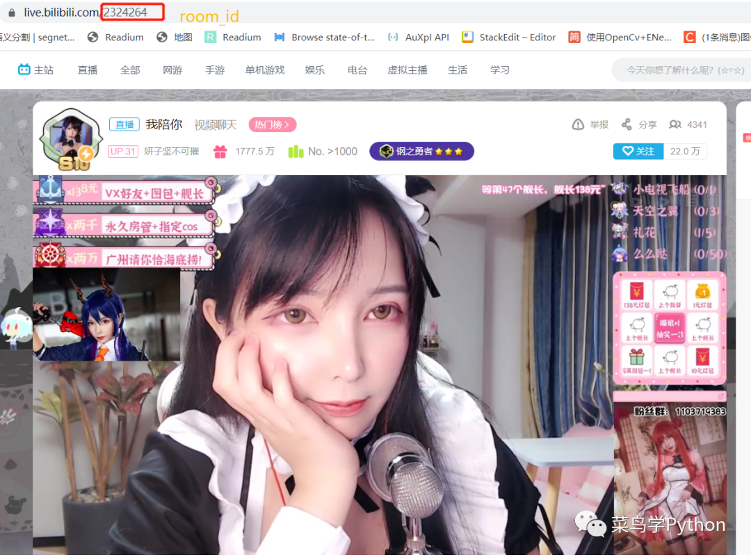Click the anchor banner VX好友+图包+舰长
The width and height of the screenshot is (751, 560).
pos(124,192)
